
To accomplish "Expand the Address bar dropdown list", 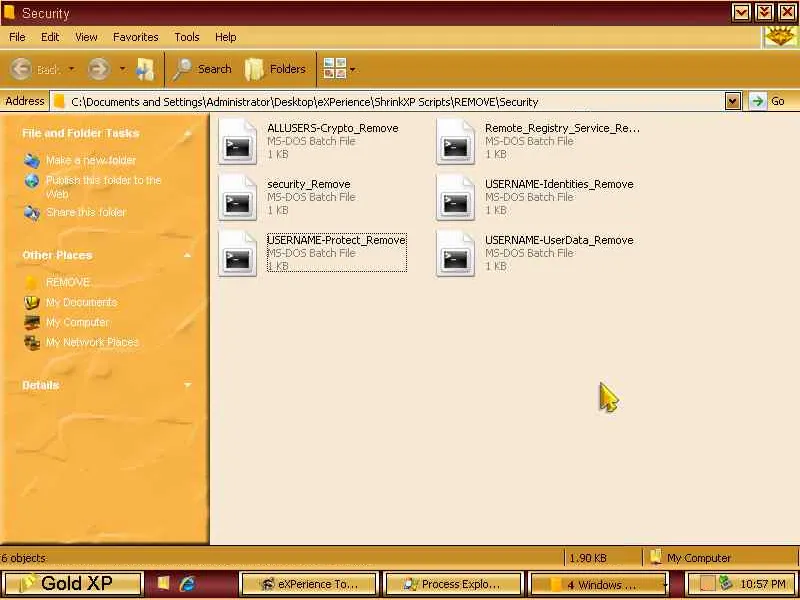I will pyautogui.click(x=733, y=101).
